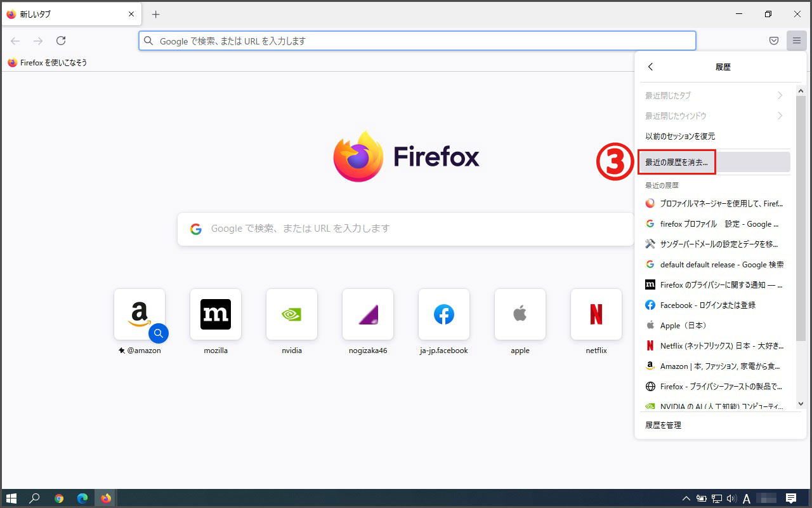Open the volume control in tray
The width and height of the screenshot is (812, 508).
(731, 498)
